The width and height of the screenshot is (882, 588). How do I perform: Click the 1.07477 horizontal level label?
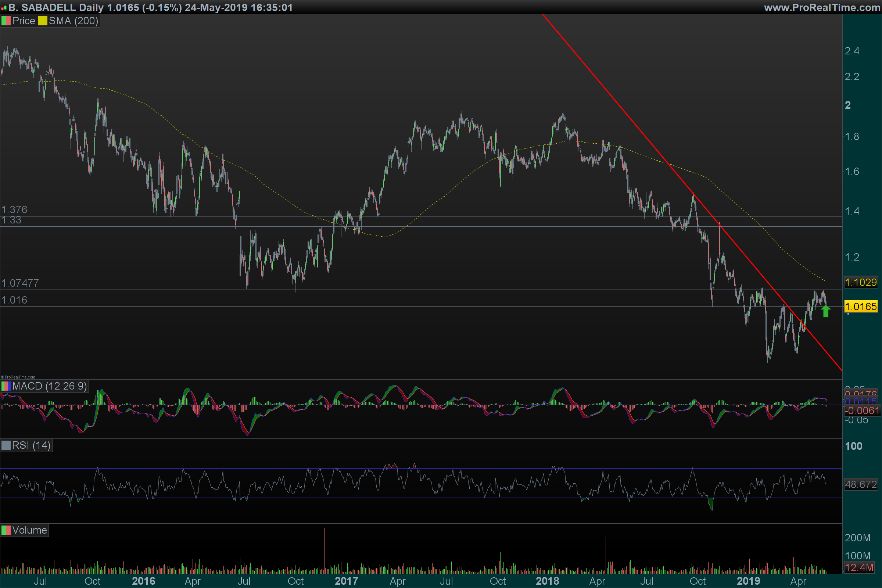(x=20, y=283)
